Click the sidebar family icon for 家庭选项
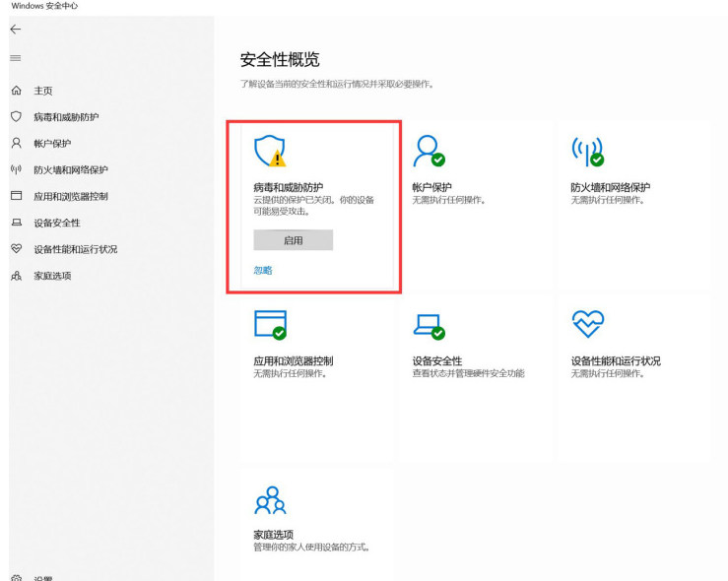 tap(16, 276)
